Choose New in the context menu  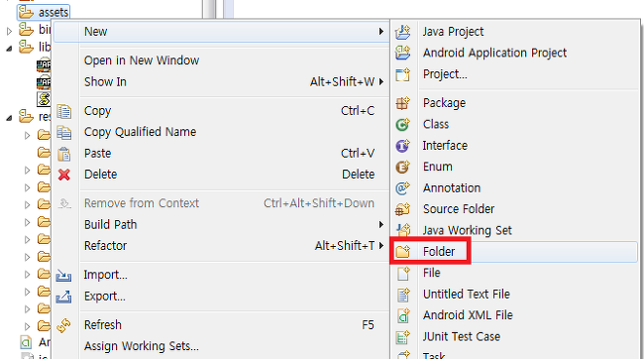point(221,32)
